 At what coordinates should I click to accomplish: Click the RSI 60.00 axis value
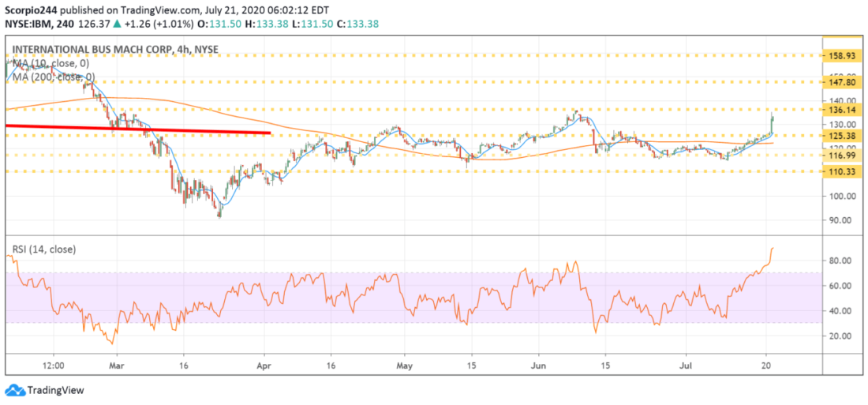[x=841, y=285]
